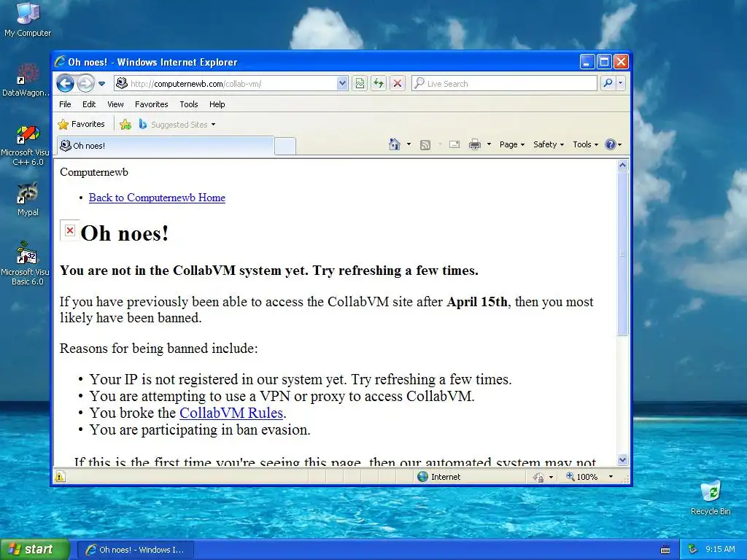Click the Home page icon

point(395,144)
